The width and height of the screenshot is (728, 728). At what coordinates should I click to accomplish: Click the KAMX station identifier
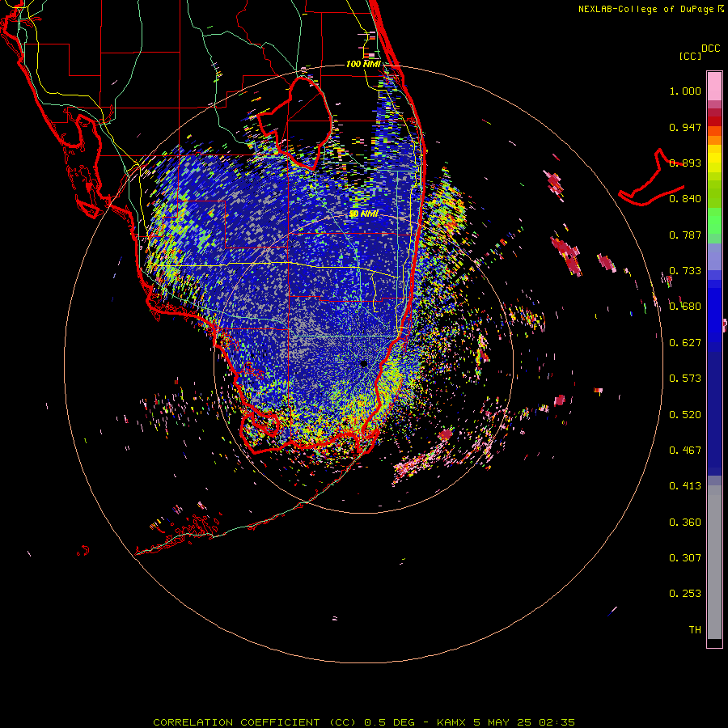coord(453,722)
